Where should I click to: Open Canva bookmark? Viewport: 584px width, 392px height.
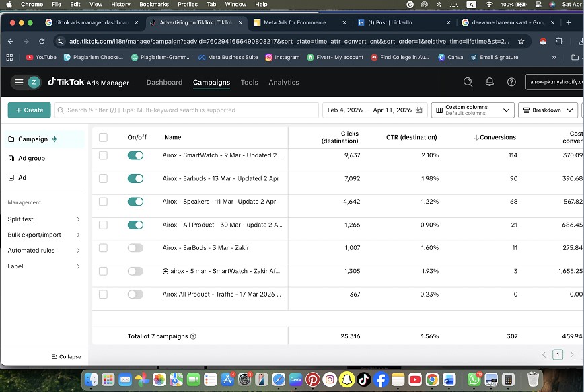[x=451, y=57]
